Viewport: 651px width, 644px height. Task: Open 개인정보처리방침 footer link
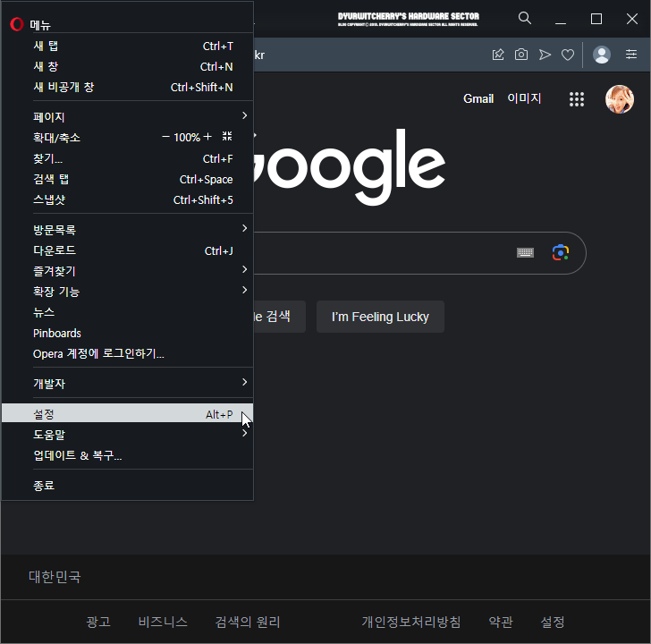pos(411,622)
